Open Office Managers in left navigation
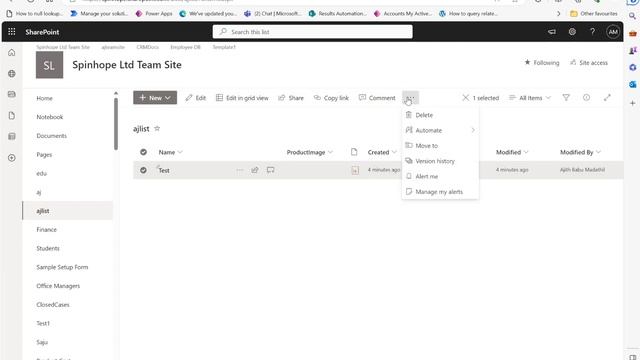Image resolution: width=640 pixels, height=360 pixels. (x=58, y=286)
